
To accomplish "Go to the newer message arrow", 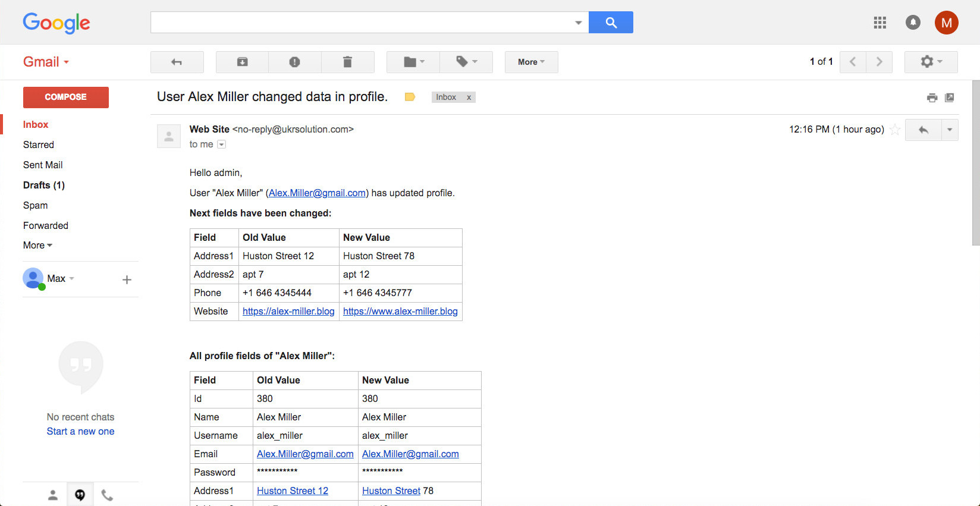I will point(853,62).
